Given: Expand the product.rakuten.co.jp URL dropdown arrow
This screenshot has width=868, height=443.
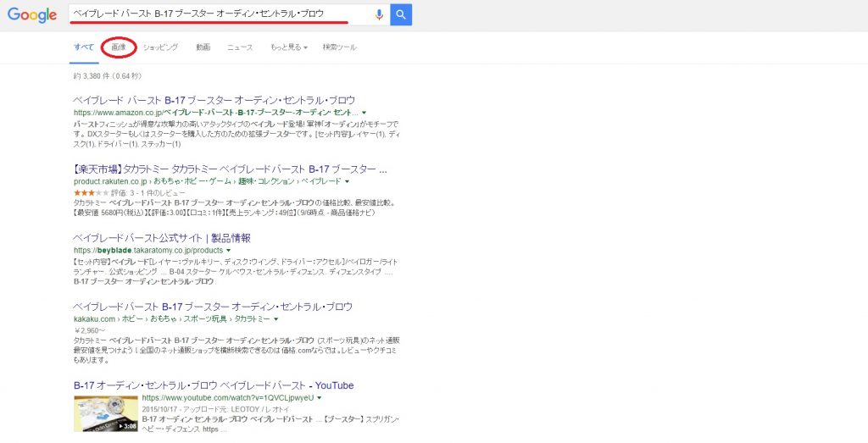Looking at the screenshot, I should point(347,181).
